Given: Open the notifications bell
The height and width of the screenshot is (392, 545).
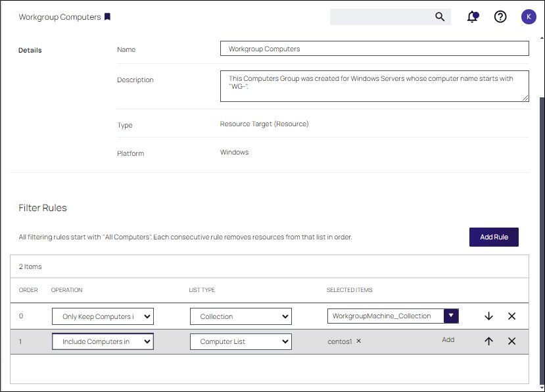Looking at the screenshot, I should tap(472, 17).
